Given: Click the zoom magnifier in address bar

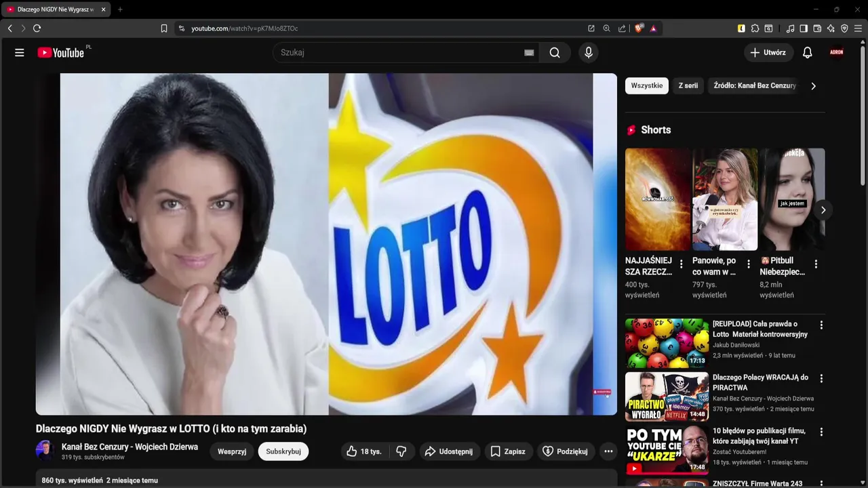Looking at the screenshot, I should [607, 28].
